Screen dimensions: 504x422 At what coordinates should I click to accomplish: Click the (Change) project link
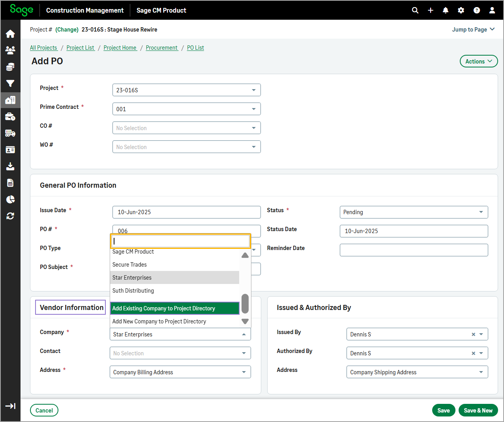point(67,30)
